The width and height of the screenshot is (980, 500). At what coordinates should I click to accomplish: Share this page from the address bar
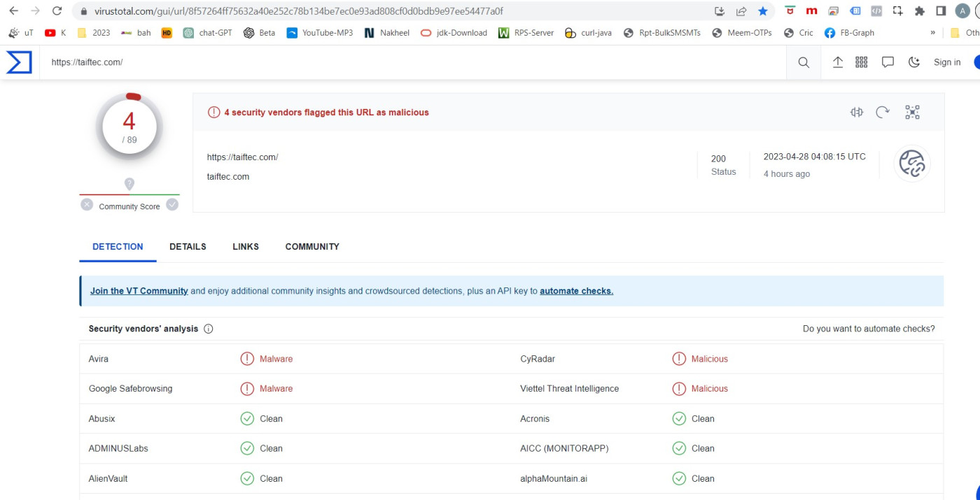[x=741, y=11]
